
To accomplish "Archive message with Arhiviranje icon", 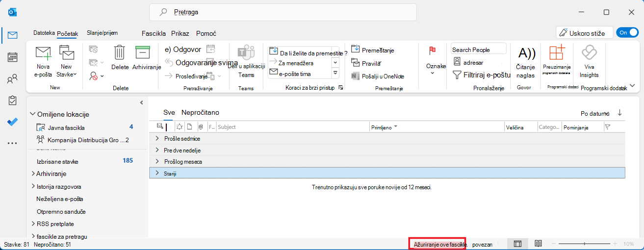I will pyautogui.click(x=142, y=52).
